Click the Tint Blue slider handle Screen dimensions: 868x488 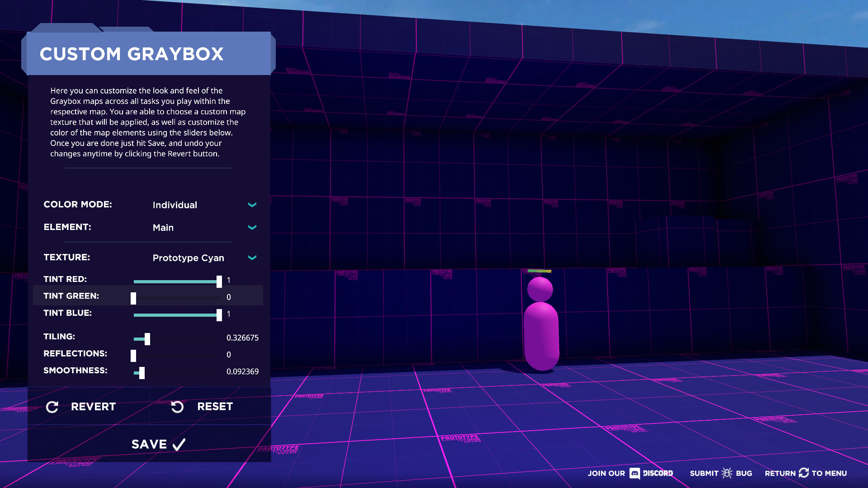coord(220,315)
